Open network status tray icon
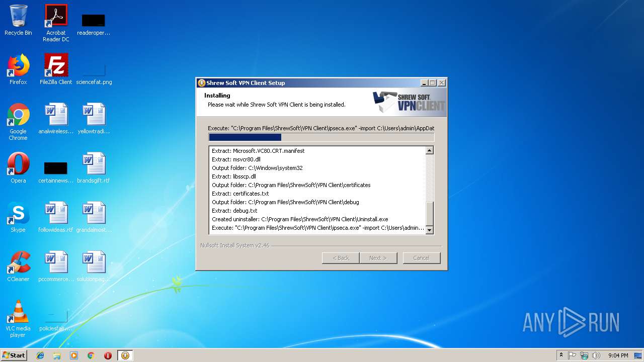This screenshot has height=362, width=644. (x=584, y=355)
